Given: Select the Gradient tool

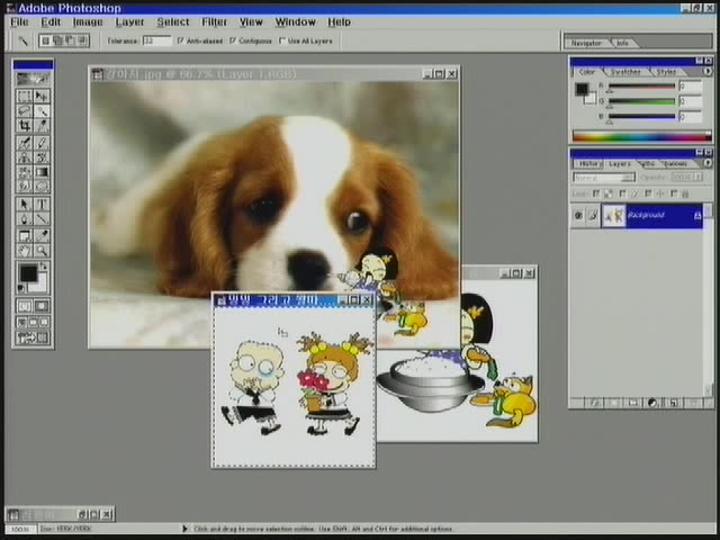Looking at the screenshot, I should 42,172.
